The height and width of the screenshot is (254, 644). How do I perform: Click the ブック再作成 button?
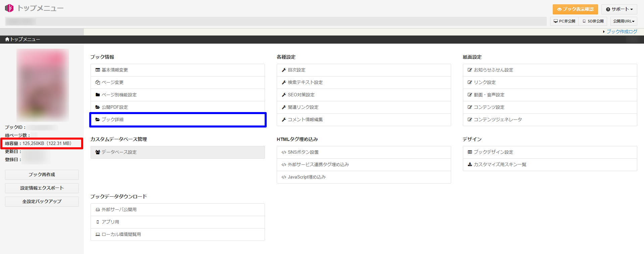tap(42, 175)
